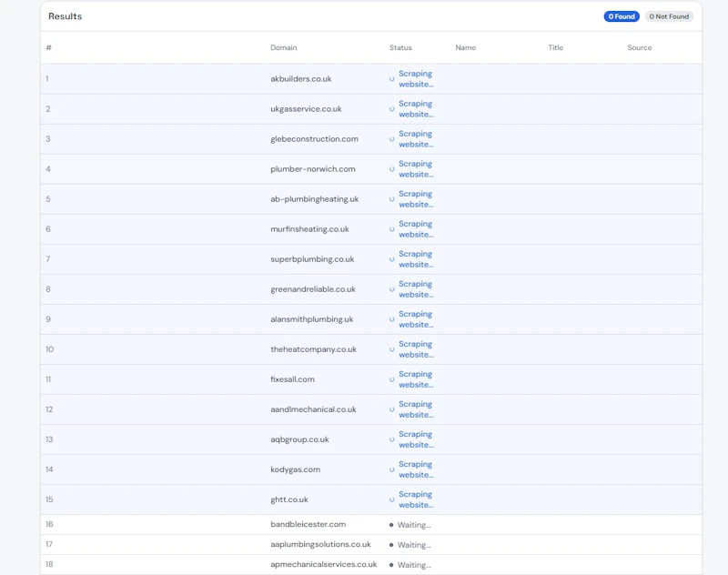This screenshot has height=575, width=728.
Task: Select the superbplumbing.co.uk domain
Action: click(312, 259)
